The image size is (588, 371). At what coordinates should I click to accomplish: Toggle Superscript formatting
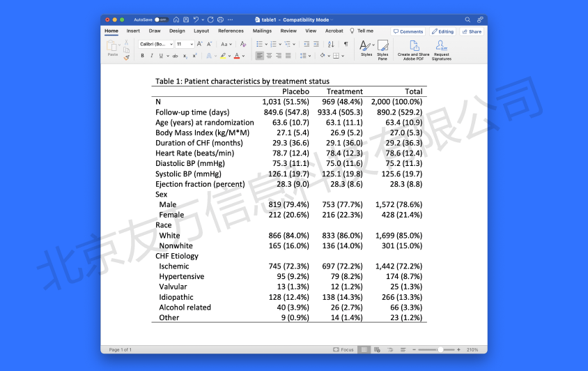[194, 56]
